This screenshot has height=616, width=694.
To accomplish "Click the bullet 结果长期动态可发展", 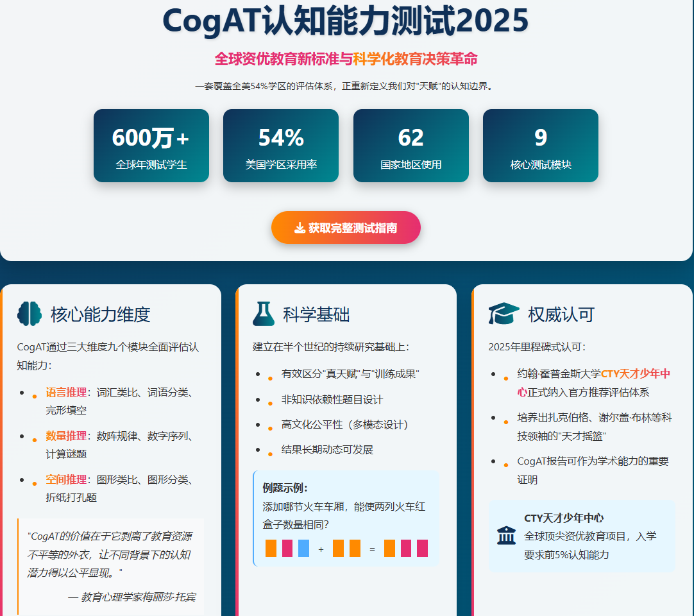I will [327, 450].
